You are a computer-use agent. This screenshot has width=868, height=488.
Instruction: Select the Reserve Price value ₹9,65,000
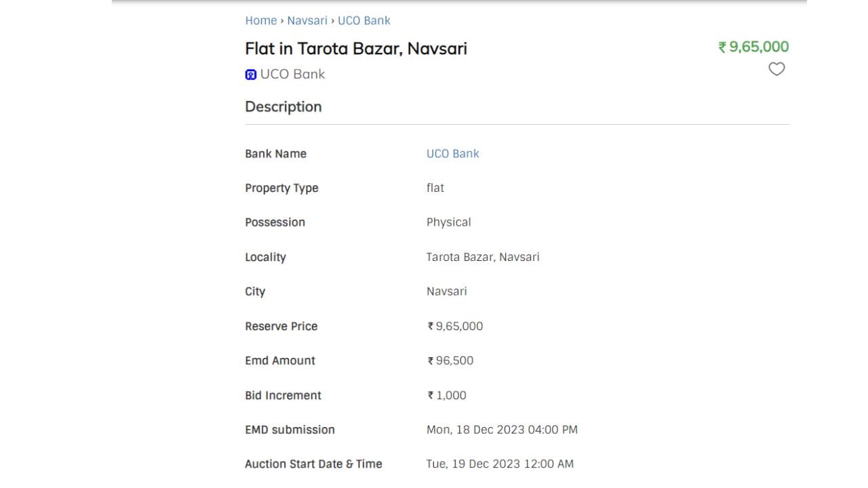[x=455, y=326]
